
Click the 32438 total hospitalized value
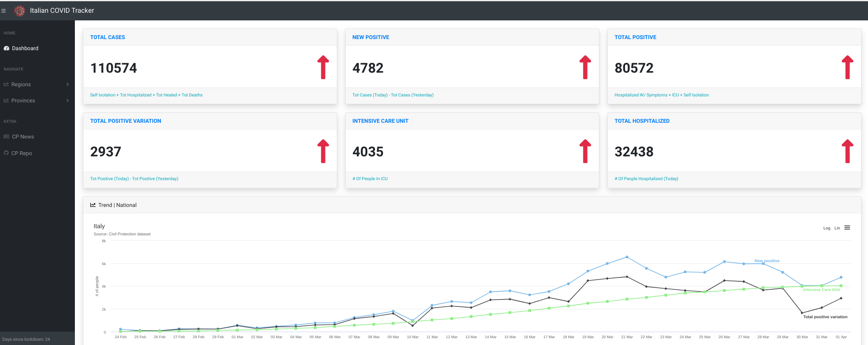[x=634, y=152]
